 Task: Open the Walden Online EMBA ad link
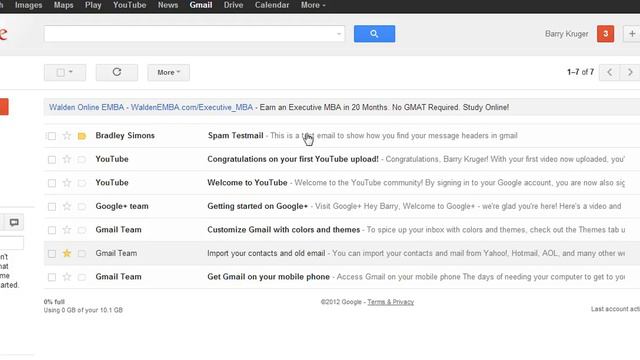[151, 107]
